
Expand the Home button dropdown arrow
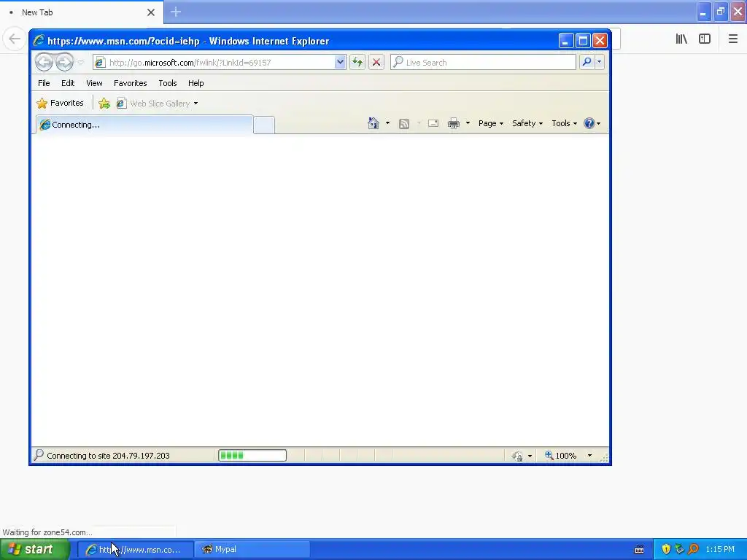click(x=387, y=123)
